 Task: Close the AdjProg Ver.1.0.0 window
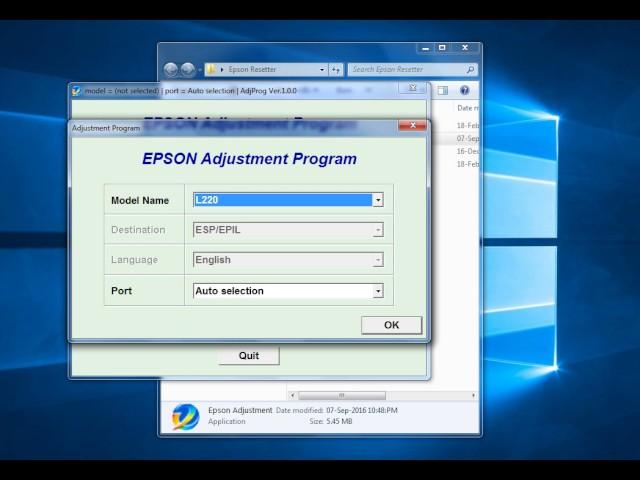(x=412, y=88)
